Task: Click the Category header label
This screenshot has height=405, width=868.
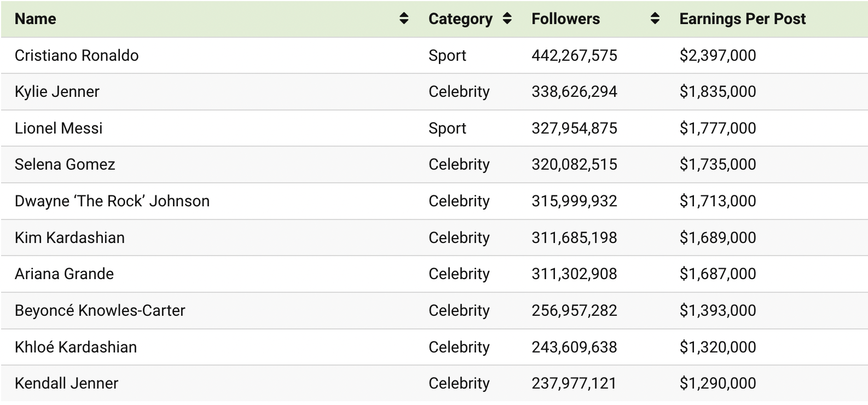Action: (460, 19)
